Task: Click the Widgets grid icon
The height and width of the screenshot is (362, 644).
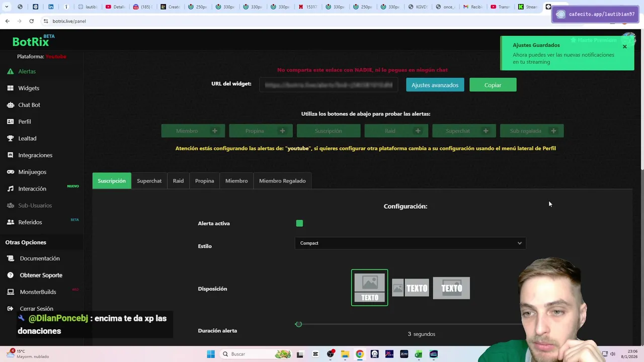Action: (10, 88)
